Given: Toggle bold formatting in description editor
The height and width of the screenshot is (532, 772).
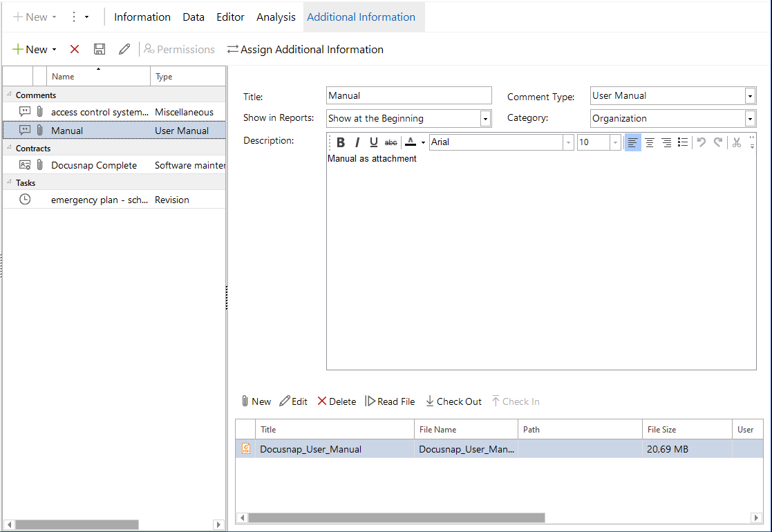Looking at the screenshot, I should (341, 142).
